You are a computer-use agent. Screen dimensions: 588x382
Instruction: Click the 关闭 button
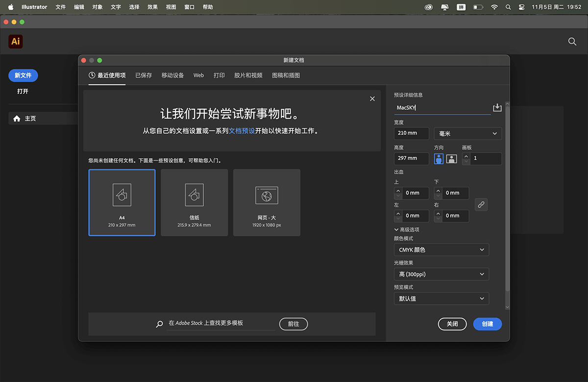click(x=452, y=324)
